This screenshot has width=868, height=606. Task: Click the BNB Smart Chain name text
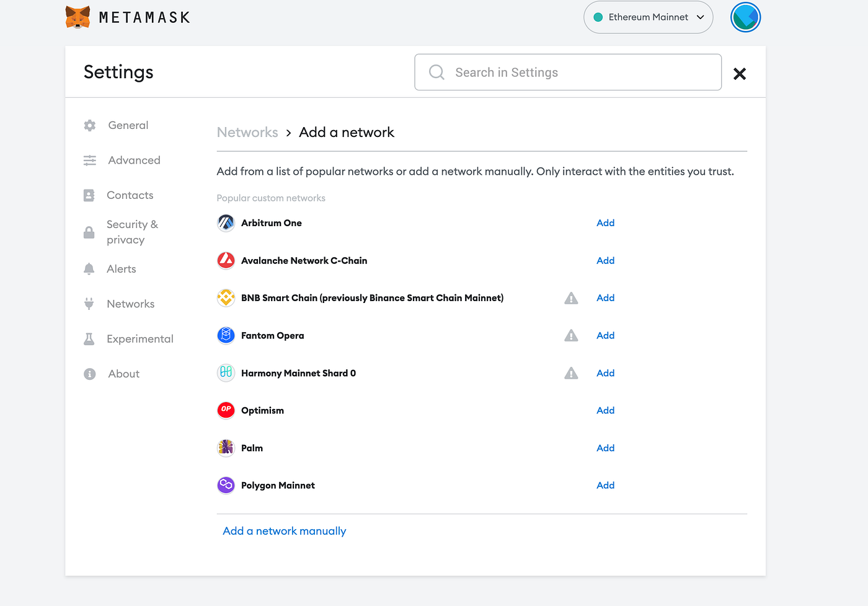(372, 298)
